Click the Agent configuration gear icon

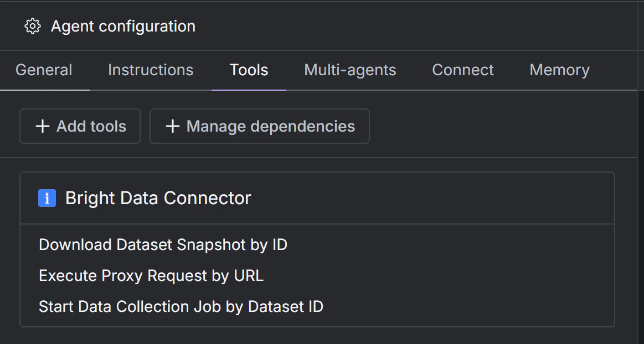[32, 26]
